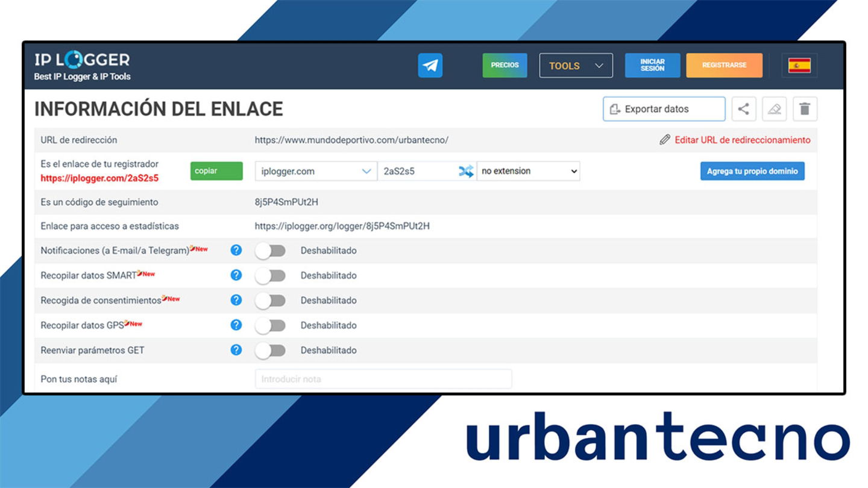
Task: Click pencil icon beside Editar URL
Action: pos(665,140)
